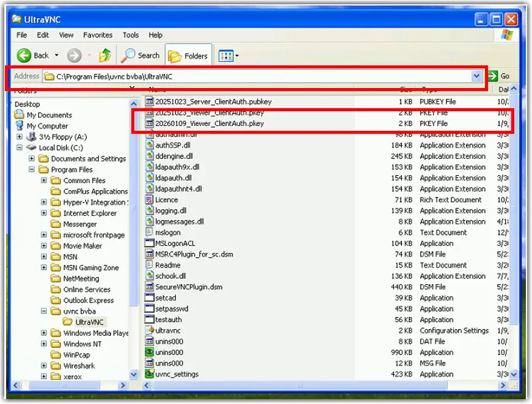
Task: Select the ldapauth9x.dll file icon
Action: pyautogui.click(x=149, y=167)
